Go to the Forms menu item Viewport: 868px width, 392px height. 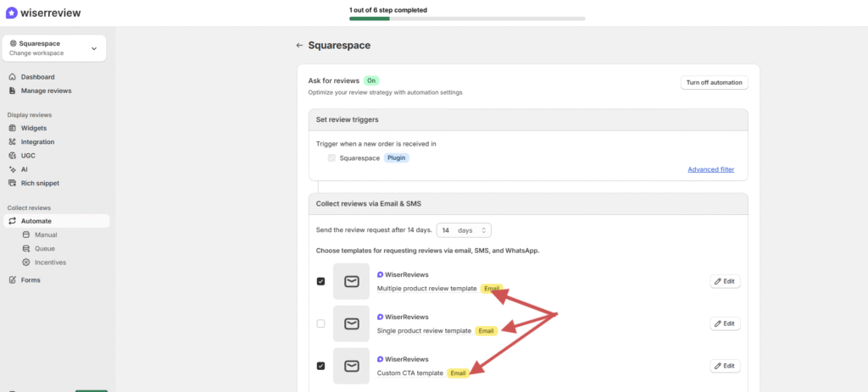coord(31,279)
